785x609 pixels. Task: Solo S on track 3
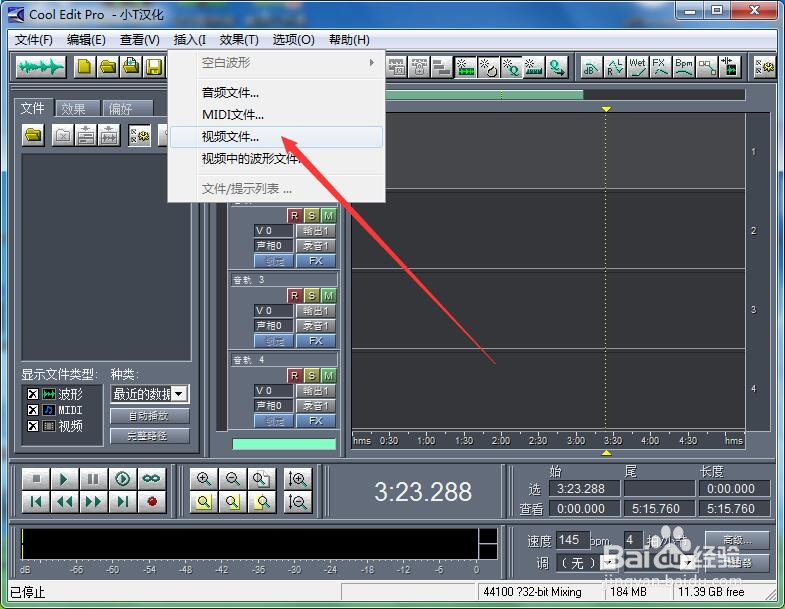[x=311, y=295]
